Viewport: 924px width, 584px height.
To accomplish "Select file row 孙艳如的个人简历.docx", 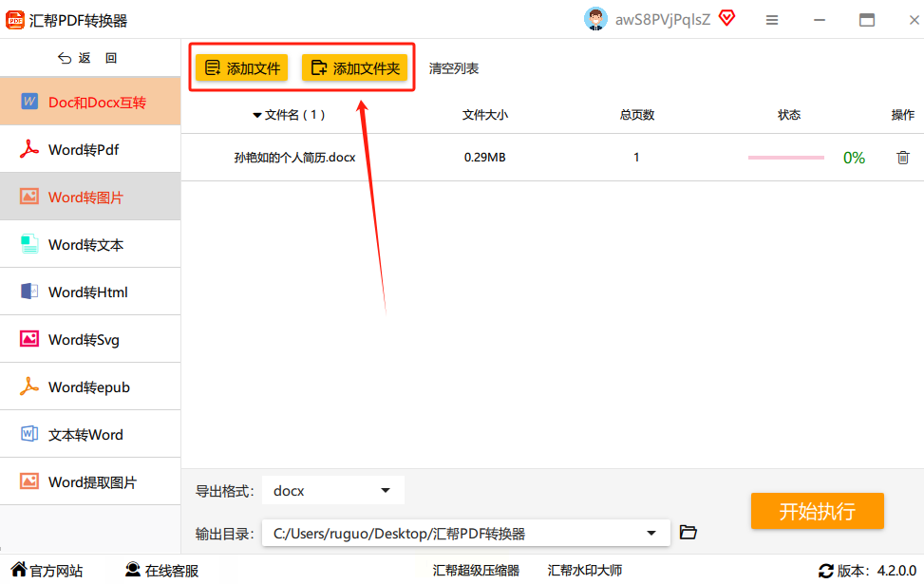I will pos(553,158).
